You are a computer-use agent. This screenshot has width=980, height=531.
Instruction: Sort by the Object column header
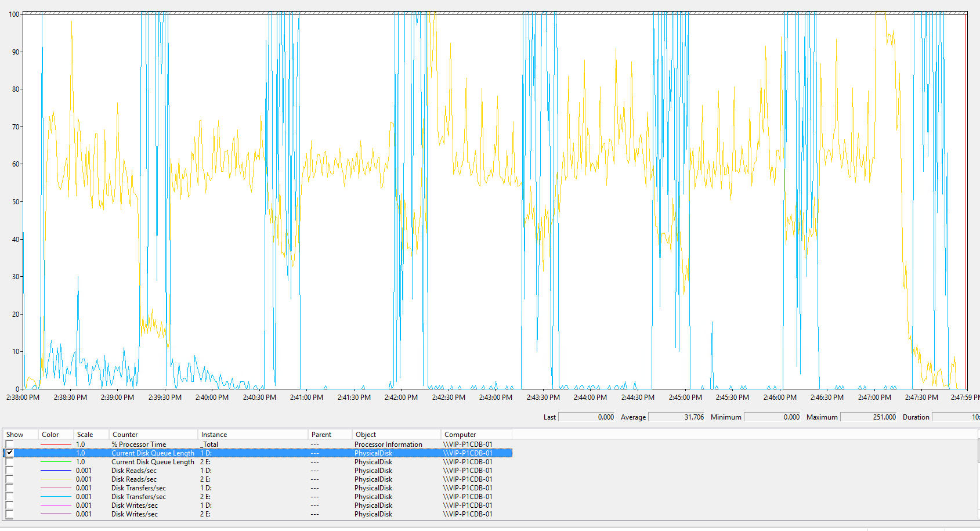[396, 435]
